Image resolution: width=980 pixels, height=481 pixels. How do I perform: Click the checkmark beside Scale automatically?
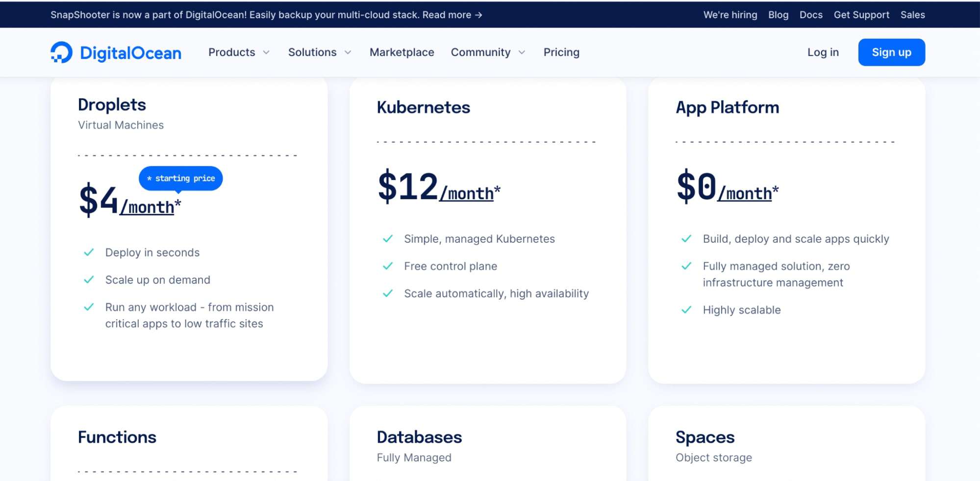(388, 294)
